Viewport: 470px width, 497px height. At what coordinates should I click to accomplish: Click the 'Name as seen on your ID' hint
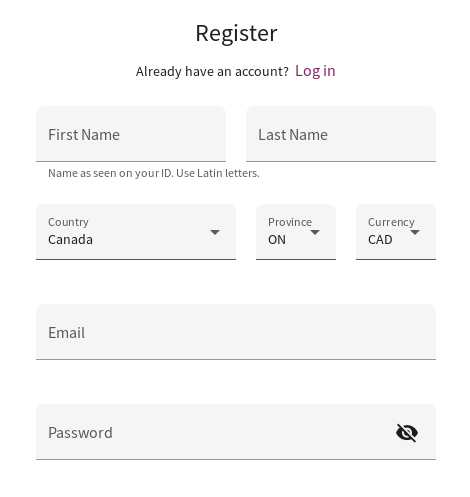pyautogui.click(x=154, y=173)
